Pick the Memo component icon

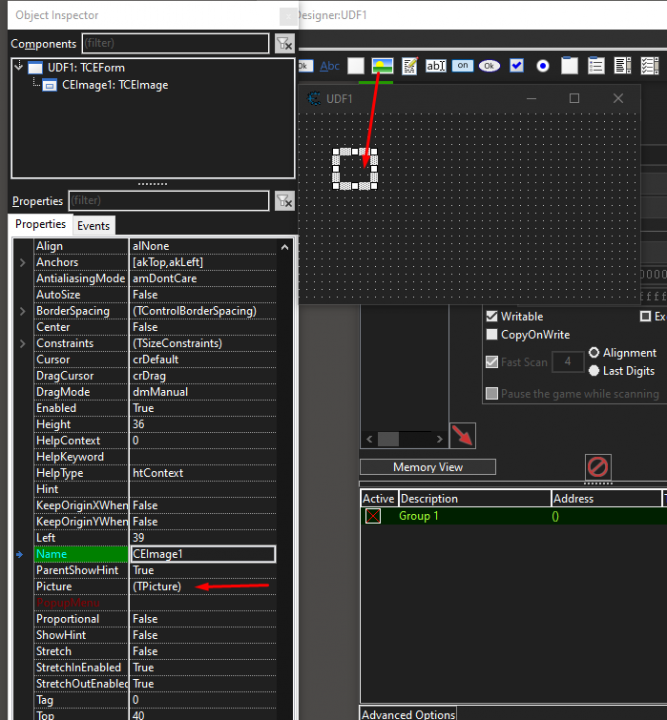tap(410, 66)
